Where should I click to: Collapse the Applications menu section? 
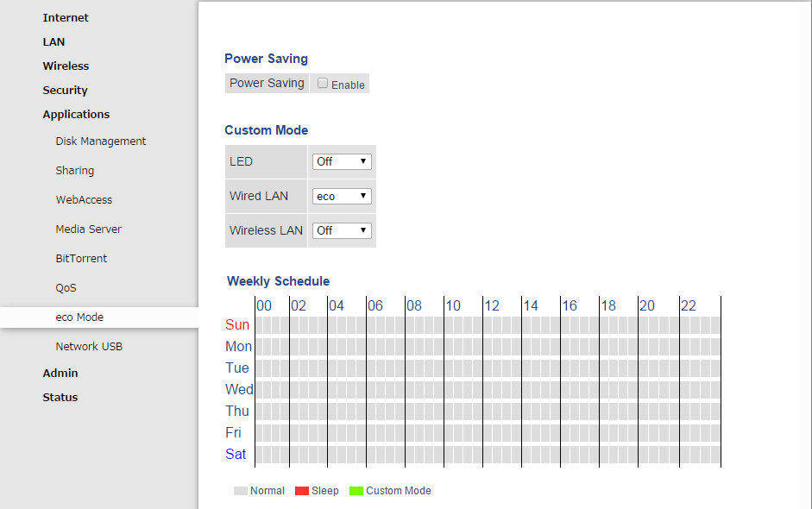tap(76, 115)
